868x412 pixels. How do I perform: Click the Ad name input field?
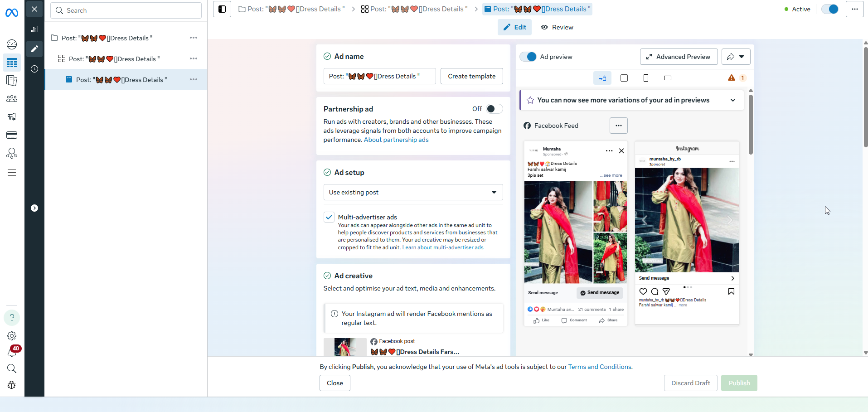point(379,76)
